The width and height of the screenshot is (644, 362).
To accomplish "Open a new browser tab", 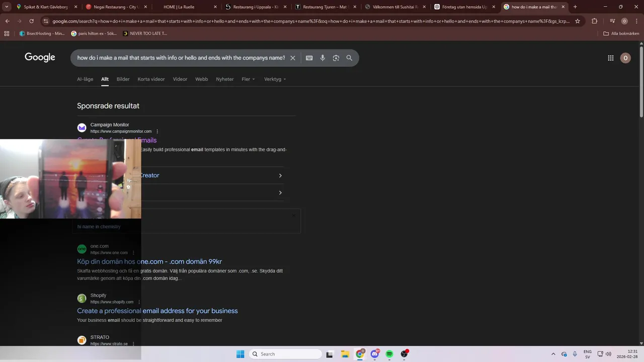I will 575,7.
